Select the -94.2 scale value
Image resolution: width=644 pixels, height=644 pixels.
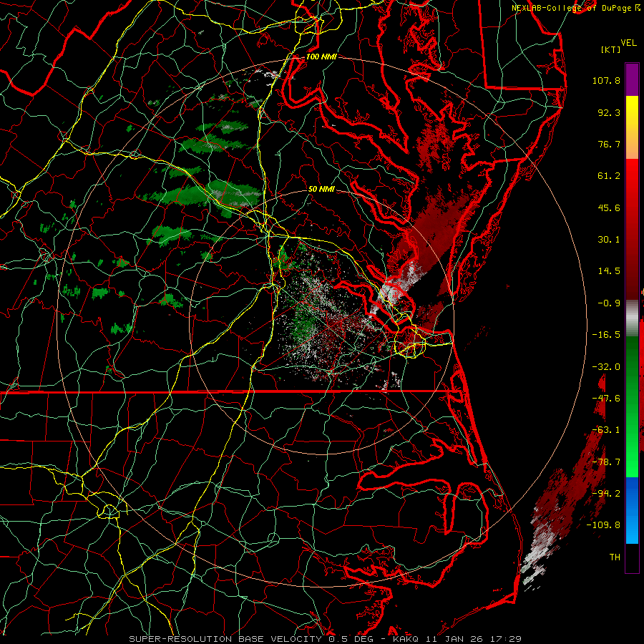click(606, 494)
